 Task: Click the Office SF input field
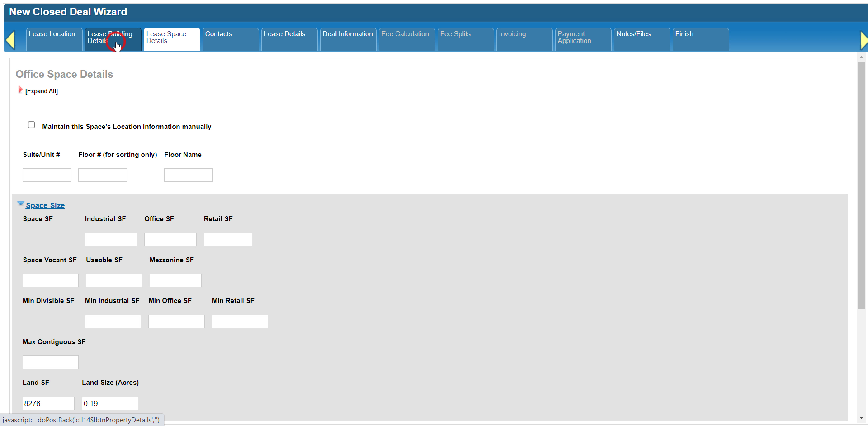click(x=170, y=240)
